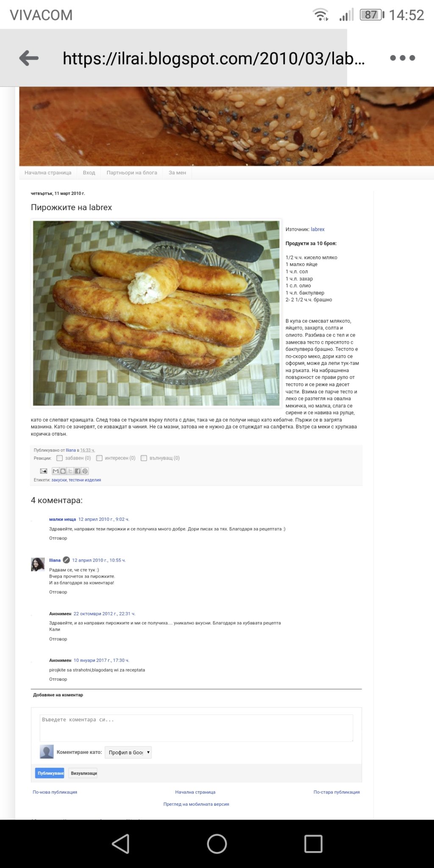Viewport: 434px width, 868px height.
Task: Tap the browser back arrow
Action: (29, 58)
